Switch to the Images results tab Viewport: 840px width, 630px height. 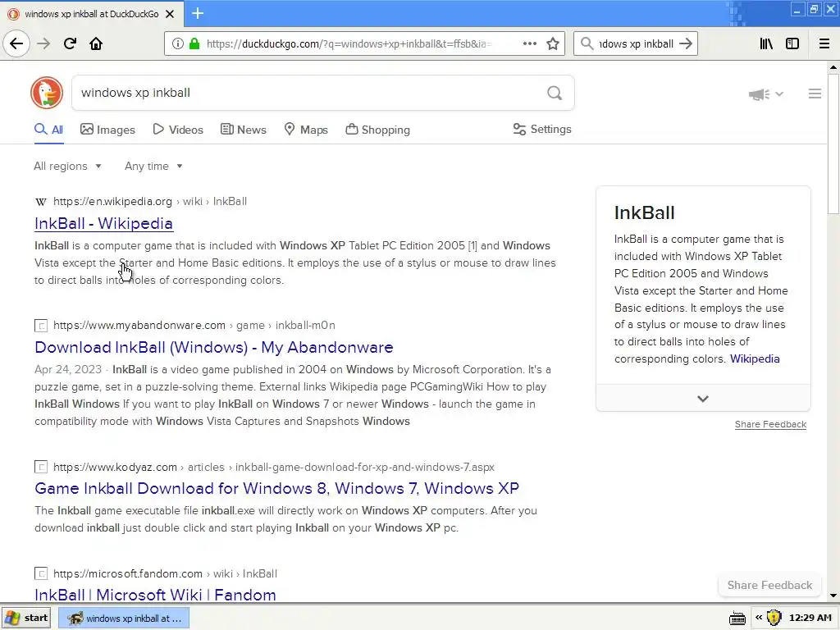click(107, 130)
